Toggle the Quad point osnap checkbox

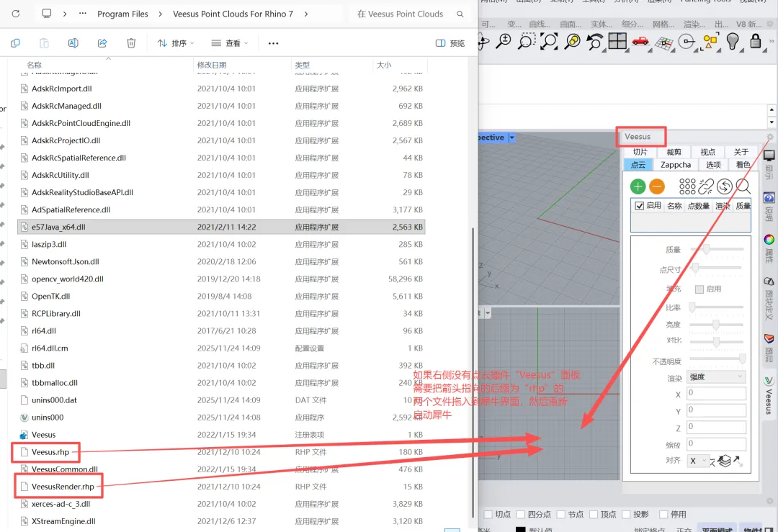[521, 514]
